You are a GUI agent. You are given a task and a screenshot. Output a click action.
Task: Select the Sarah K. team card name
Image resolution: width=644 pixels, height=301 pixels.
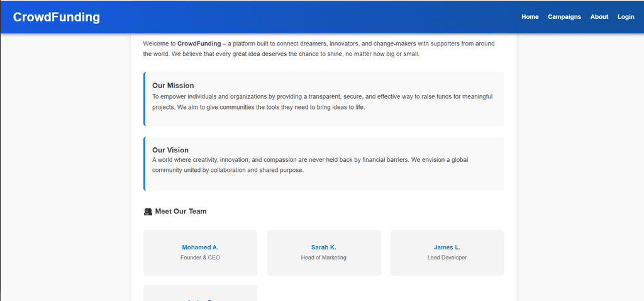(x=324, y=247)
